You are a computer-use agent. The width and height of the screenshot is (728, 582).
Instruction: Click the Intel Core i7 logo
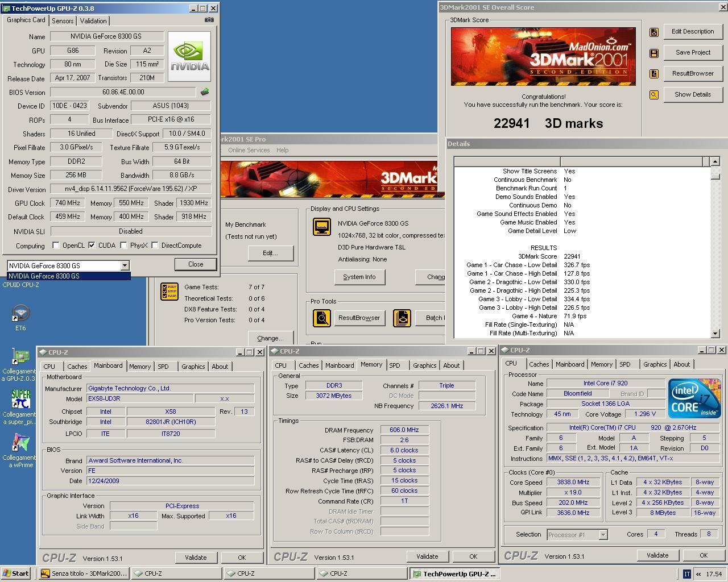tap(694, 398)
